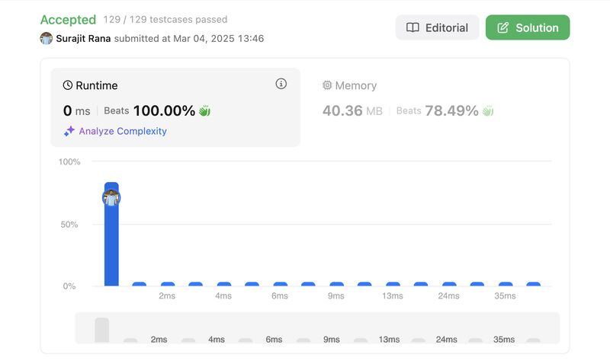Click the book icon in Editorial button

pyautogui.click(x=413, y=27)
